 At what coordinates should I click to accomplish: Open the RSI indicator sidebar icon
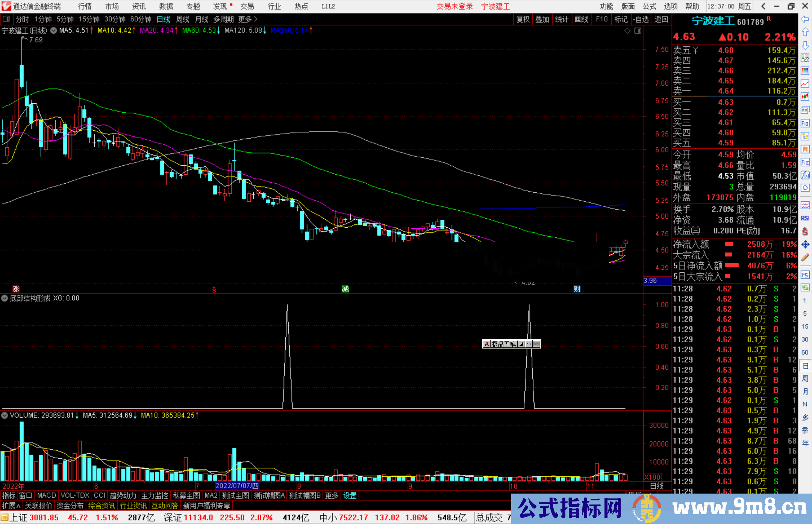click(805, 218)
